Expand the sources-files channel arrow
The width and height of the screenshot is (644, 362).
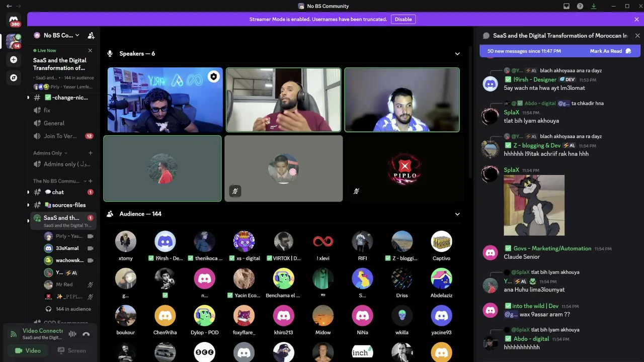coord(28,205)
